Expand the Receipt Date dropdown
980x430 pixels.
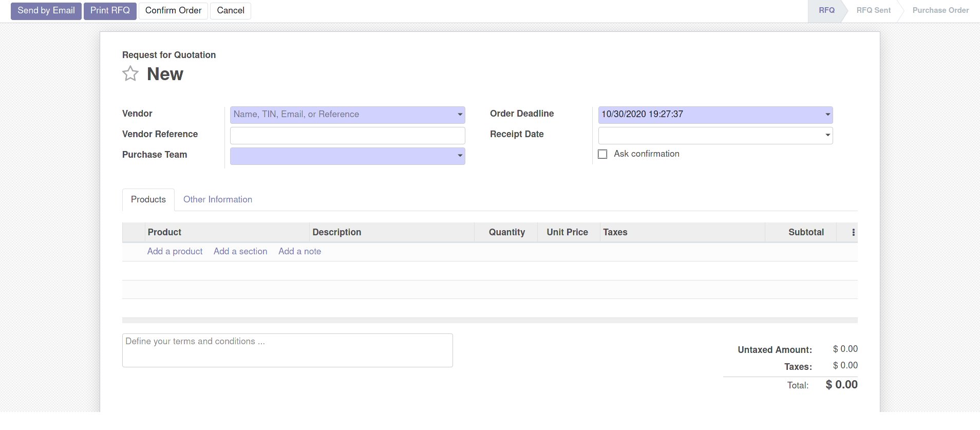point(827,135)
